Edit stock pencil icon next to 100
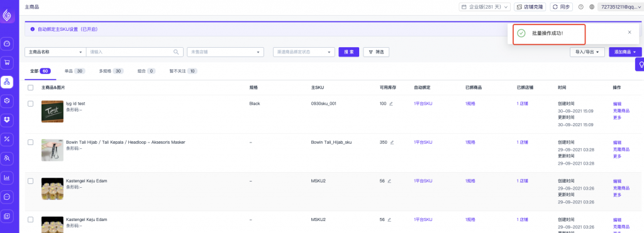This screenshot has width=644, height=233. pos(391,104)
